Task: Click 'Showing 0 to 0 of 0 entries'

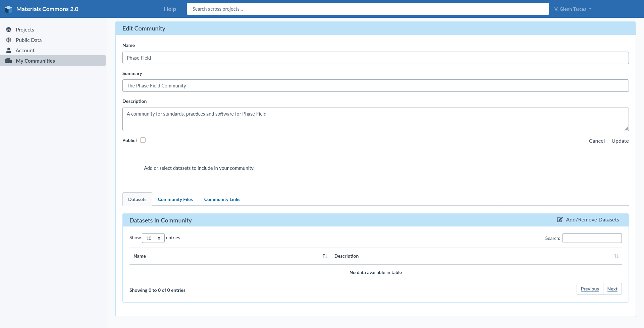Action: [x=157, y=290]
